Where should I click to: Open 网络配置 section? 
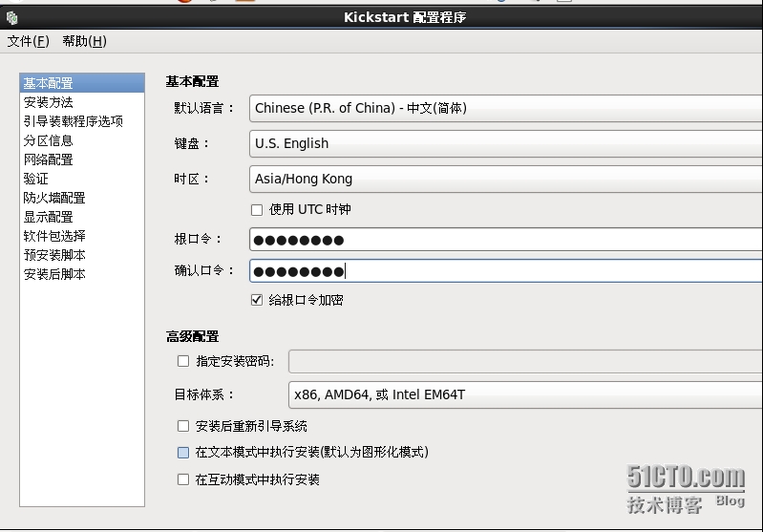[x=82, y=160]
